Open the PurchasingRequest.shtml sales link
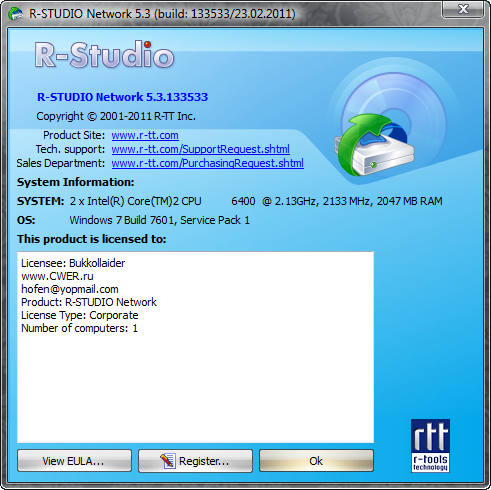 [208, 163]
